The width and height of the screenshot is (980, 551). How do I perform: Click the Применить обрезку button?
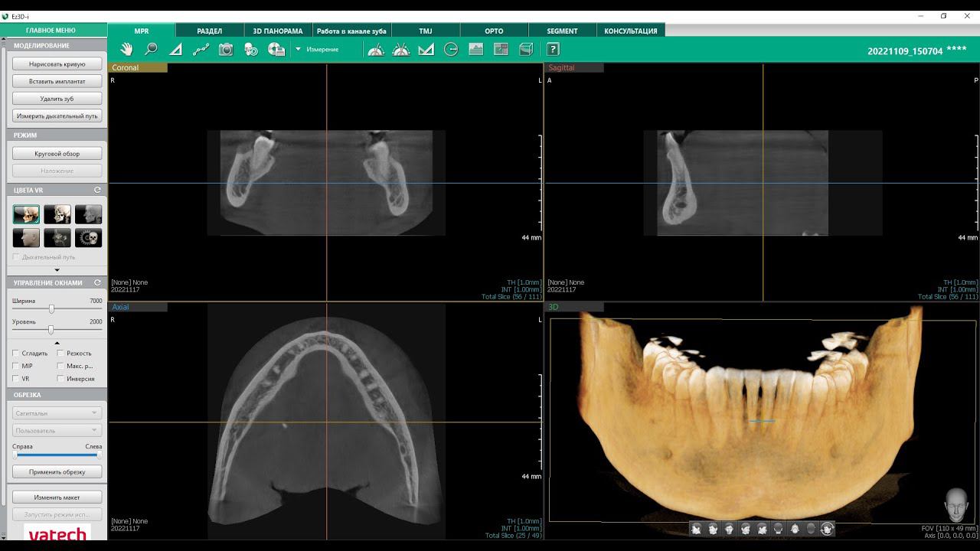pyautogui.click(x=57, y=472)
